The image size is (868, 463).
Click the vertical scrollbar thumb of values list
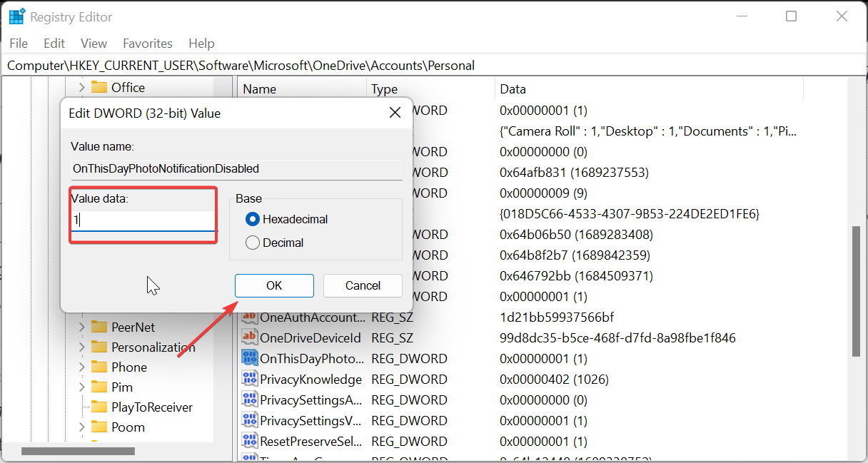857,291
